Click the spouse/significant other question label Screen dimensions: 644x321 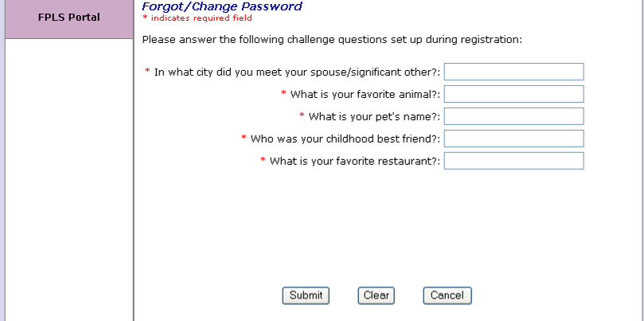(298, 72)
